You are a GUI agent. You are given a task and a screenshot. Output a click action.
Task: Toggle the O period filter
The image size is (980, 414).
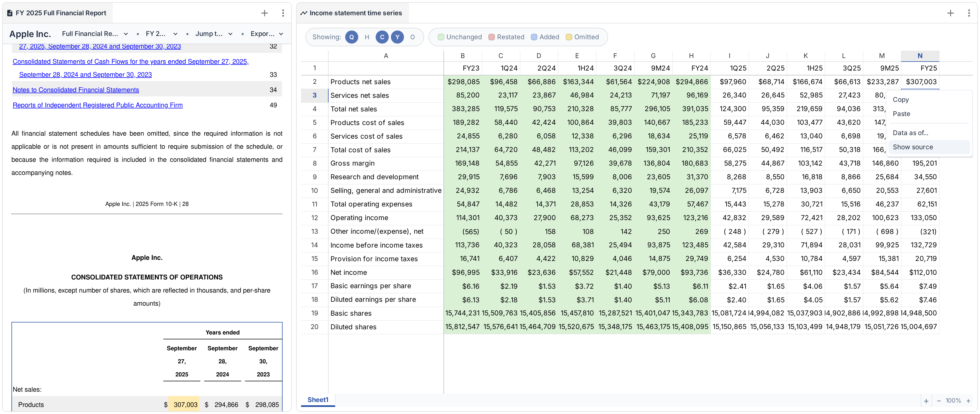coord(412,37)
